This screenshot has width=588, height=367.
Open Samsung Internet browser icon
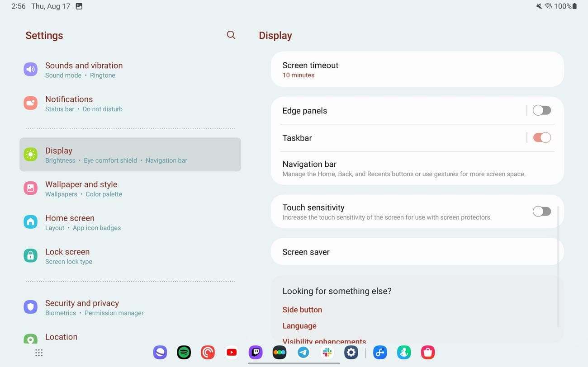click(x=160, y=352)
